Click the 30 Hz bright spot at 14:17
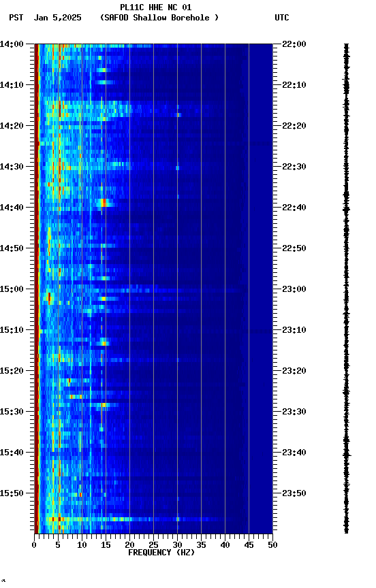 click(x=178, y=115)
